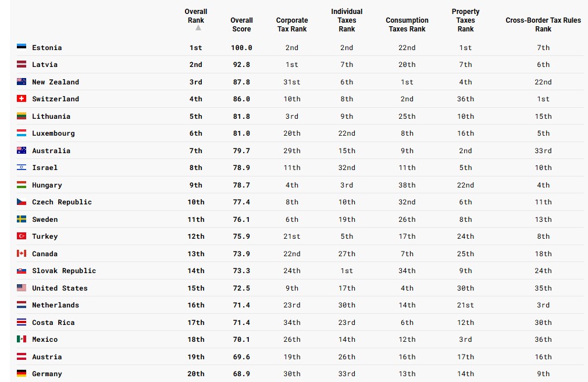
Task: Click the Mexico flag icon
Action: [x=22, y=339]
